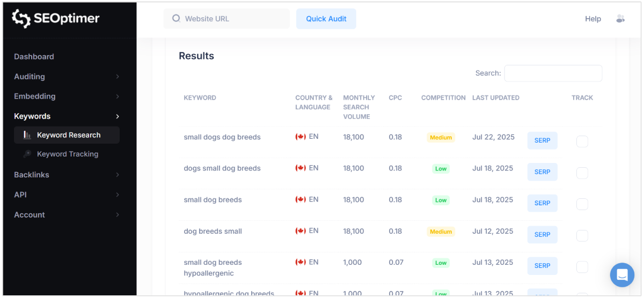
Task: Sort by Monthly Search Volume column header
Action: tap(358, 107)
